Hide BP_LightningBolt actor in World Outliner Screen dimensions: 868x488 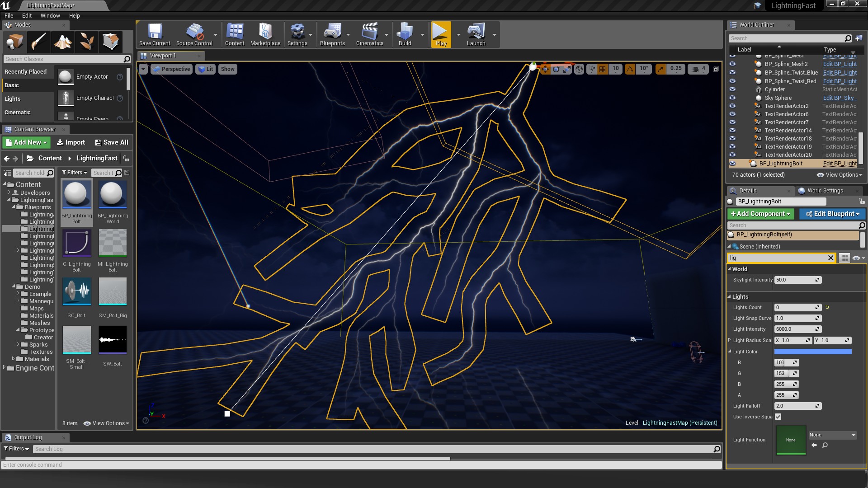732,164
